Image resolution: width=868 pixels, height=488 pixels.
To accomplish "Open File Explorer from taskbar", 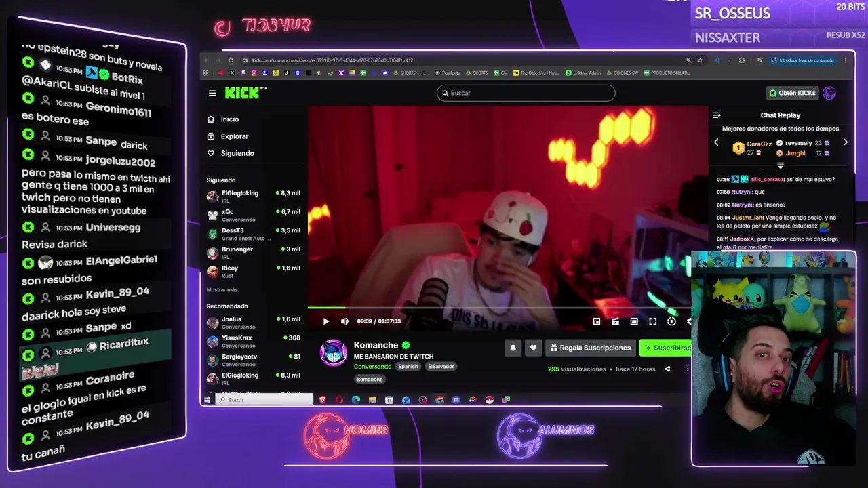I will [372, 400].
